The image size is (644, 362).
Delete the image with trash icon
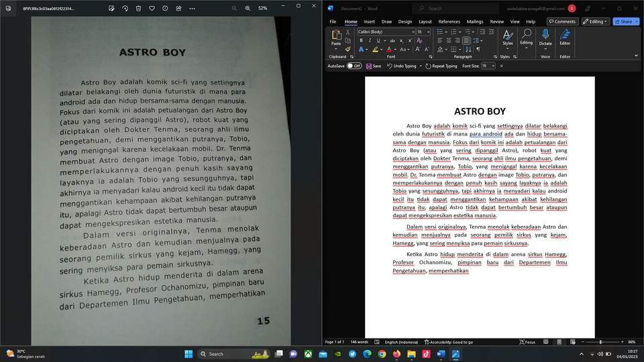[x=138, y=8]
